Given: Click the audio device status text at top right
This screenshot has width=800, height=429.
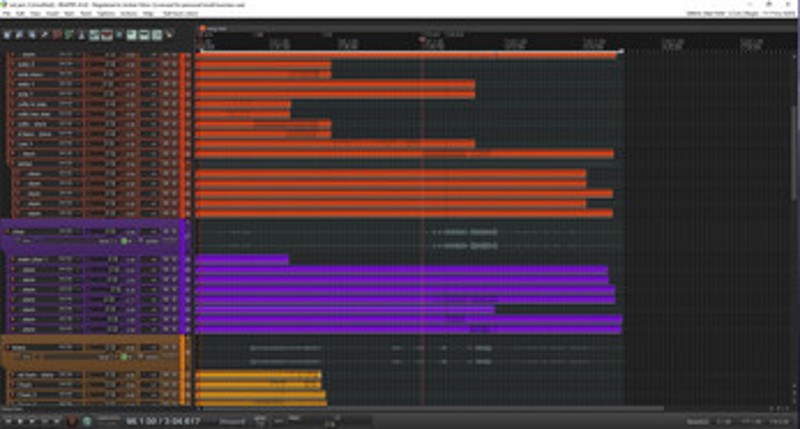Looking at the screenshot, I should 740,13.
